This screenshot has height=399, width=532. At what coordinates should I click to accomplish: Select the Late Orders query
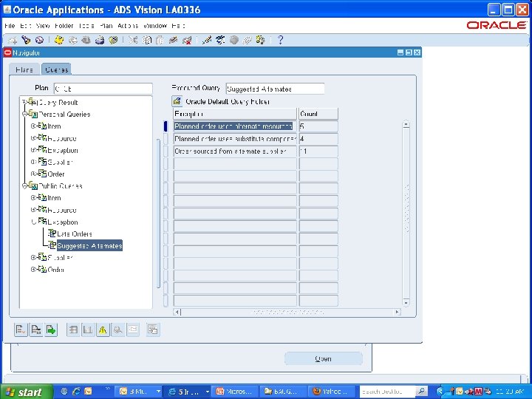tap(75, 233)
